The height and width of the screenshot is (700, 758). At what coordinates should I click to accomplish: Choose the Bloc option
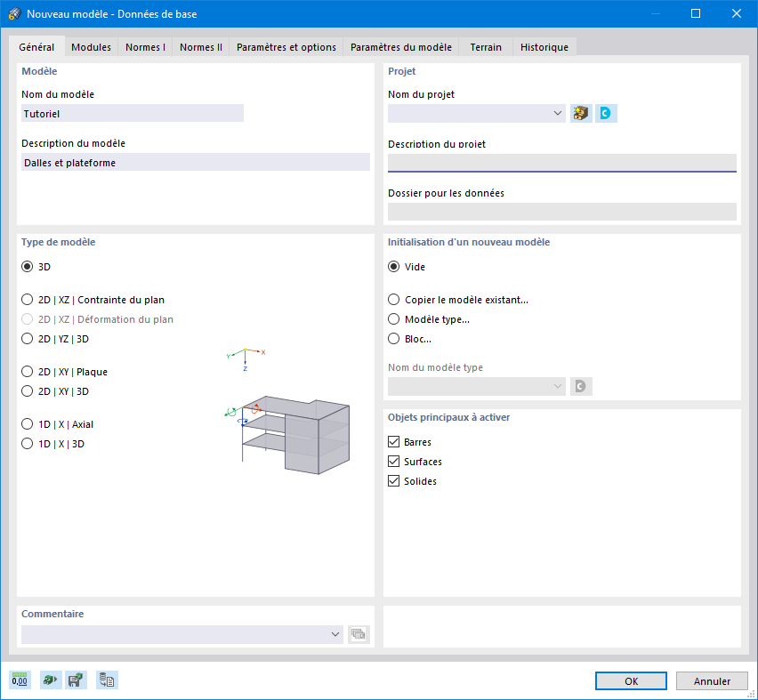(x=394, y=339)
